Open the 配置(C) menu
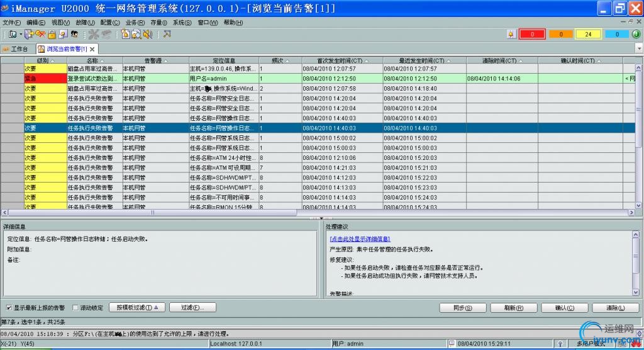 pyautogui.click(x=110, y=23)
